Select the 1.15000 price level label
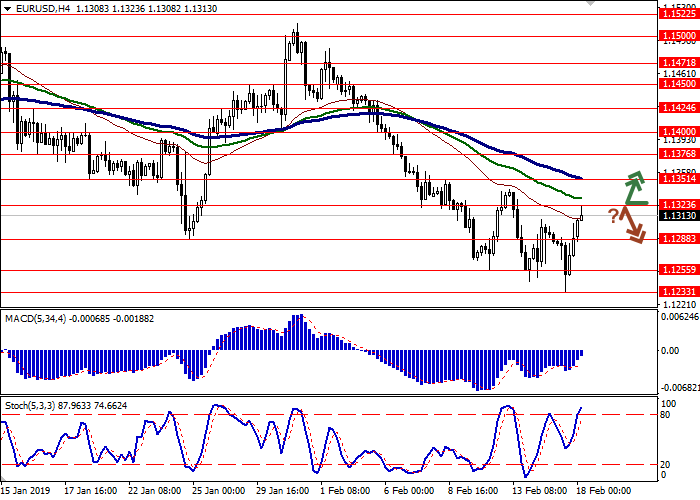 677,35
